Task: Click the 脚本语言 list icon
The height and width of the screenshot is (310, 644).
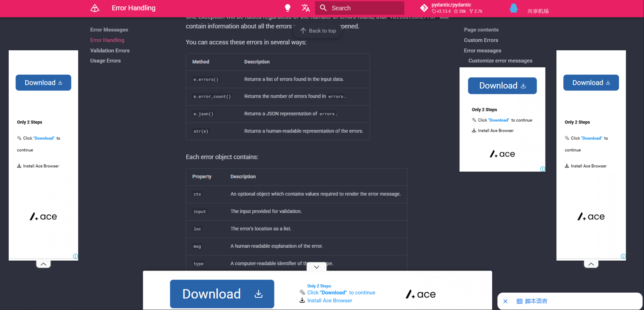Action: [x=520, y=301]
